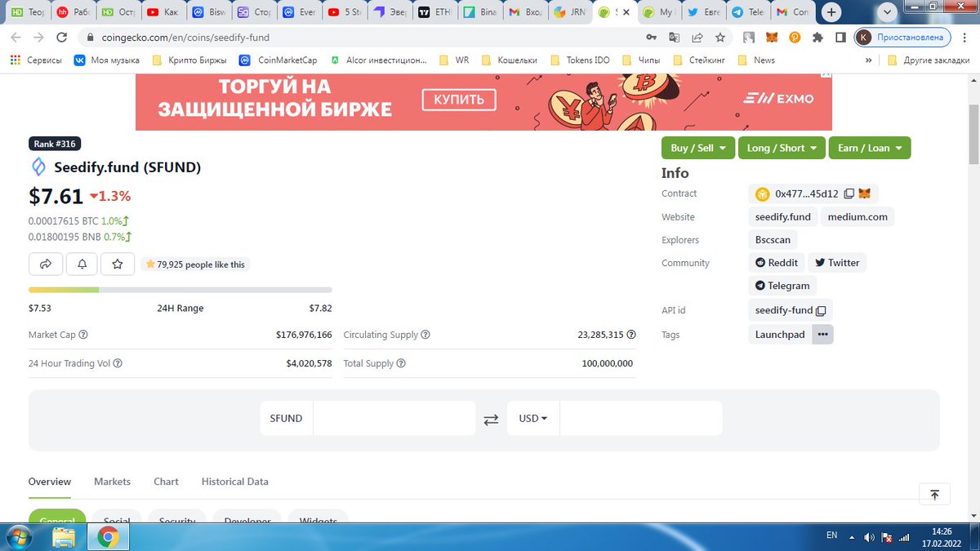
Task: Switch to the Chart tab
Action: point(166,482)
